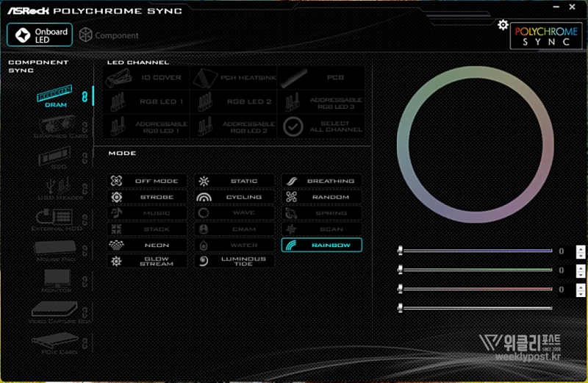Click the blue slider value field

(566, 251)
